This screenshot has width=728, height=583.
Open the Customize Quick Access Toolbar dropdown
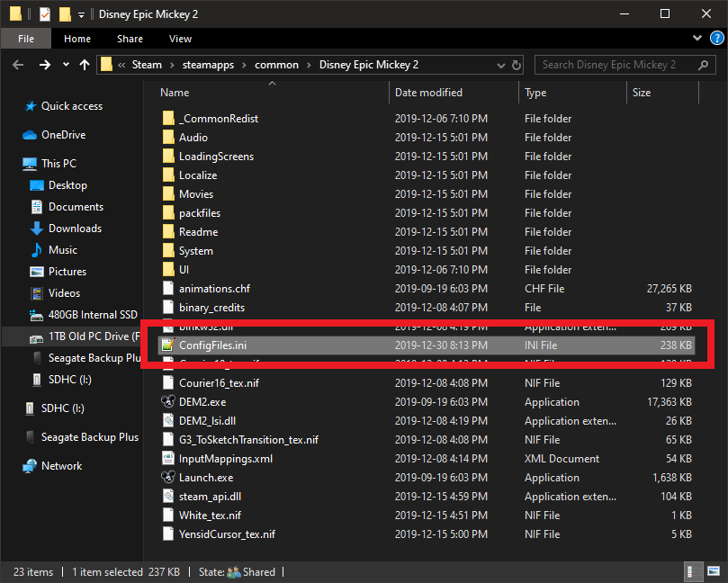click(x=81, y=15)
